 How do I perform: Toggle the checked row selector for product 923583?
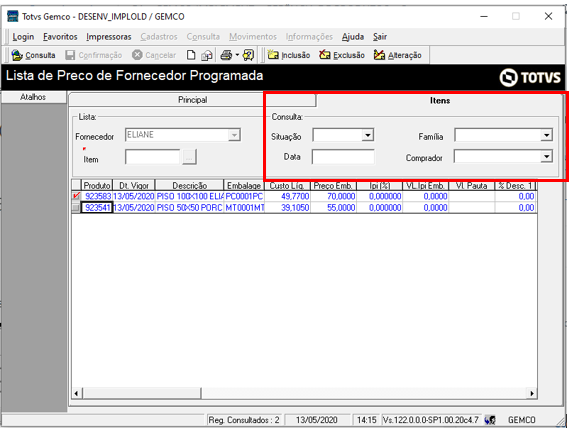[76, 196]
